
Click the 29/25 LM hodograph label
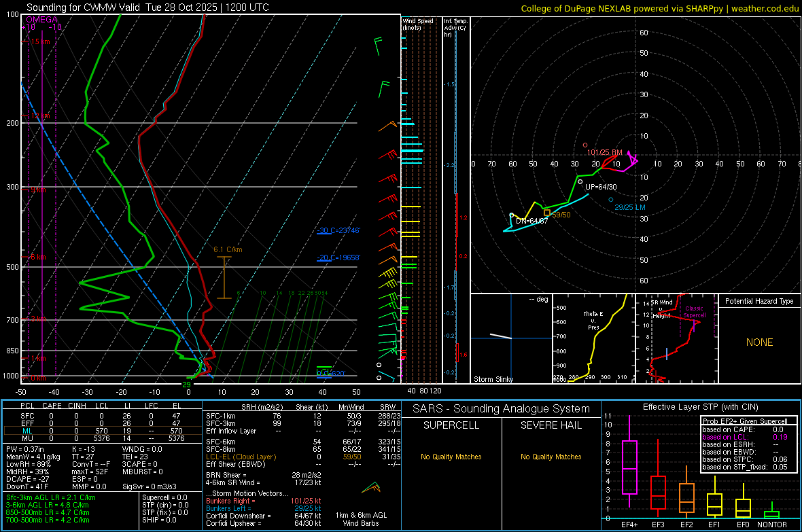(x=630, y=207)
